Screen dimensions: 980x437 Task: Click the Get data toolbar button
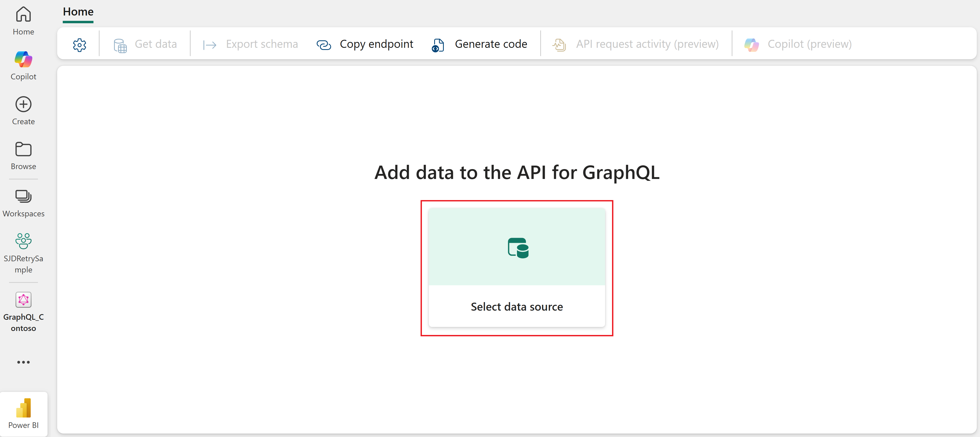(145, 45)
